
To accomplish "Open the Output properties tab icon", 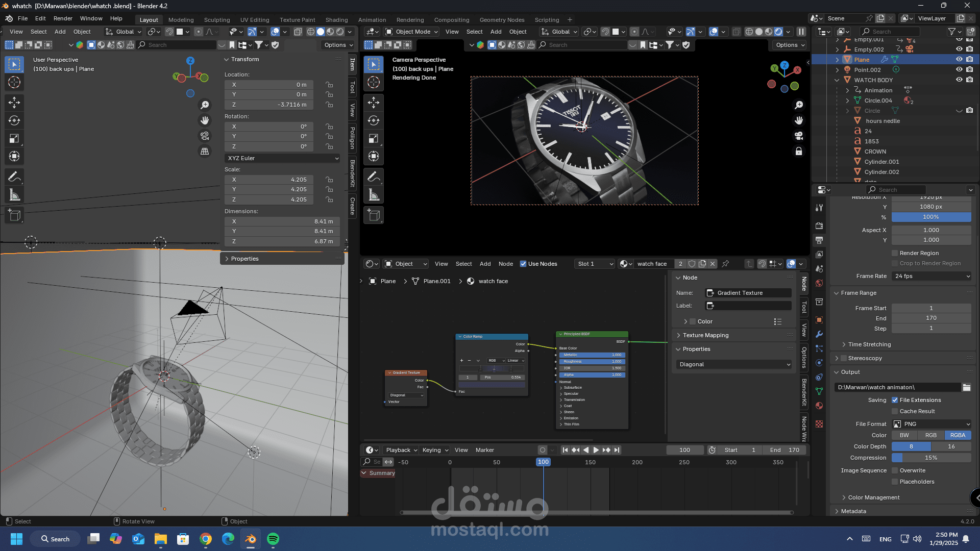I will pyautogui.click(x=819, y=240).
